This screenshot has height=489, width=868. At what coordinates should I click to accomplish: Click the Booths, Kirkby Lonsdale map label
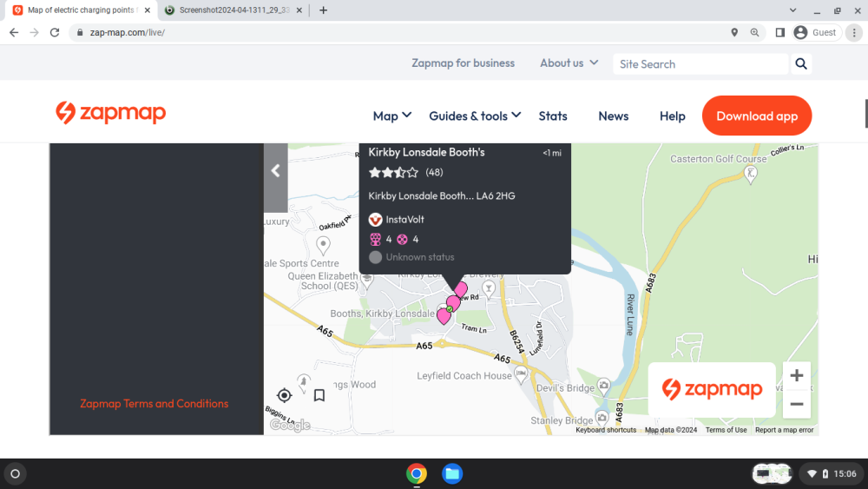coord(383,314)
